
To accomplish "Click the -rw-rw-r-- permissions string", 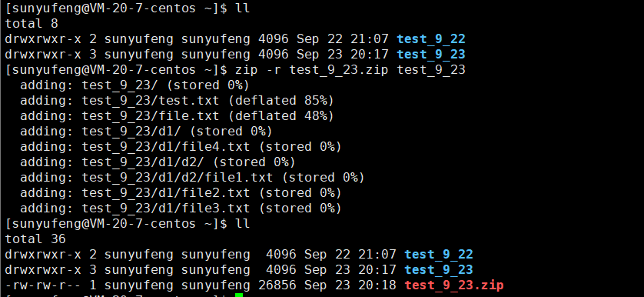I will point(43,285).
